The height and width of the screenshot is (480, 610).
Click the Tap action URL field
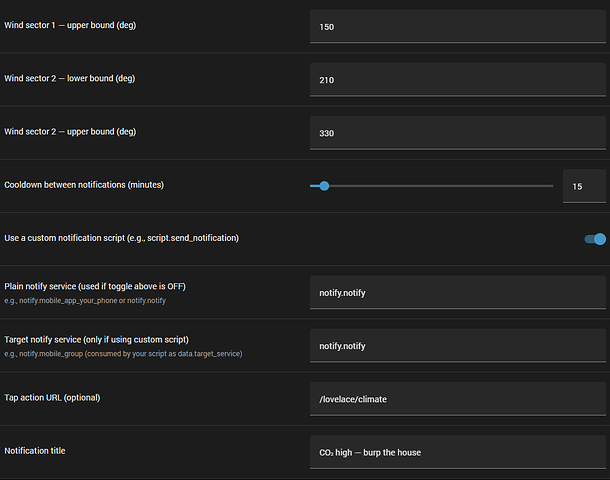point(457,399)
